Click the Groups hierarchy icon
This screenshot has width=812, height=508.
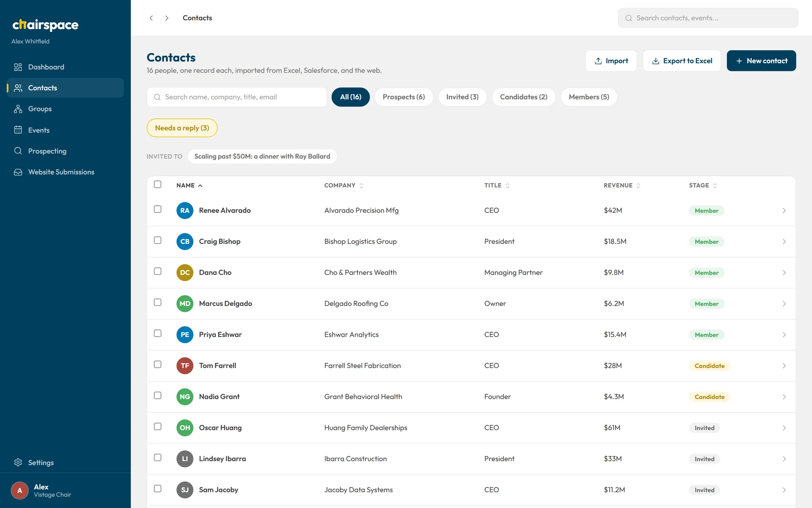(18, 109)
